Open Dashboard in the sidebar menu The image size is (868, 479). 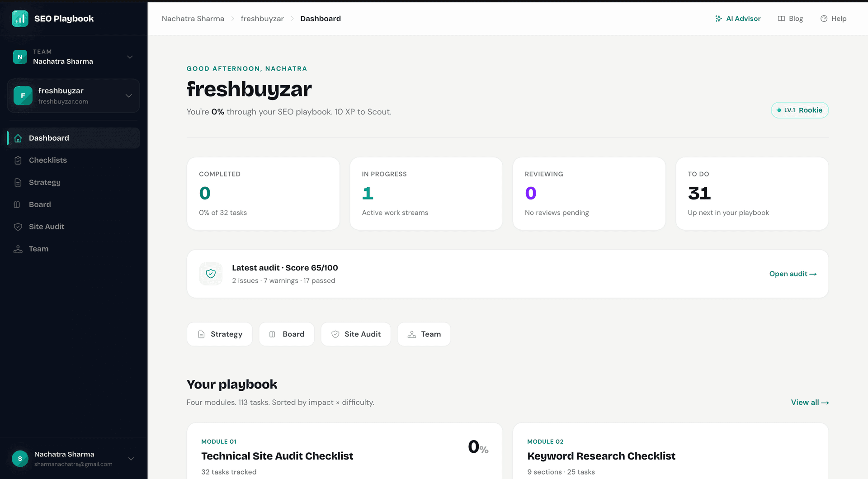[x=73, y=138]
